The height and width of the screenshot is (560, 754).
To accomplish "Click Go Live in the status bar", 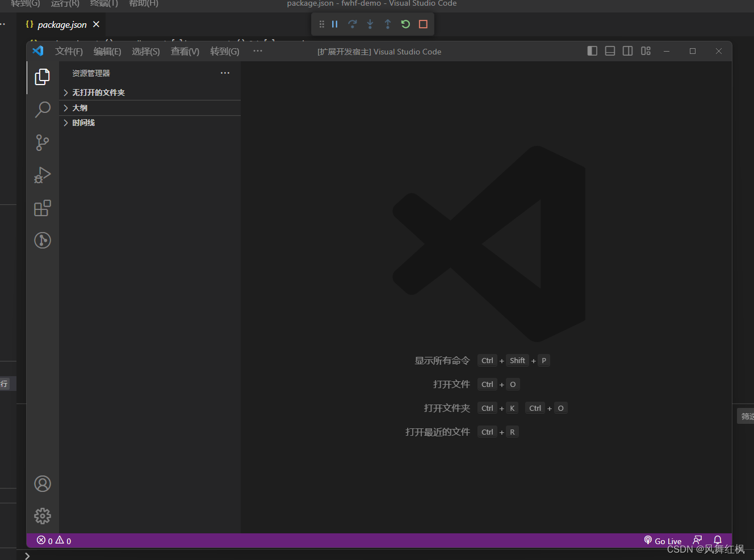I will click(x=663, y=541).
